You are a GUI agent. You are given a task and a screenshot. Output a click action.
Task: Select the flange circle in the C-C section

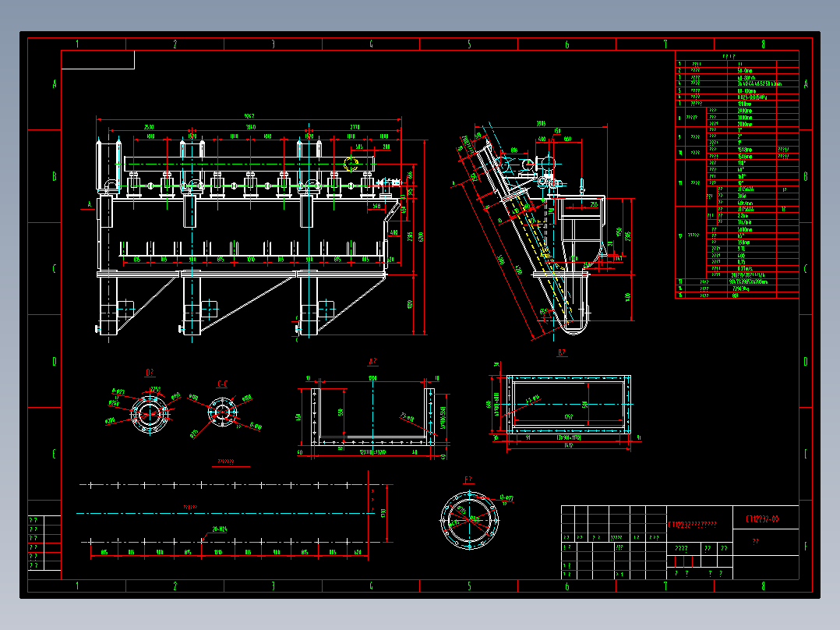click(x=222, y=412)
